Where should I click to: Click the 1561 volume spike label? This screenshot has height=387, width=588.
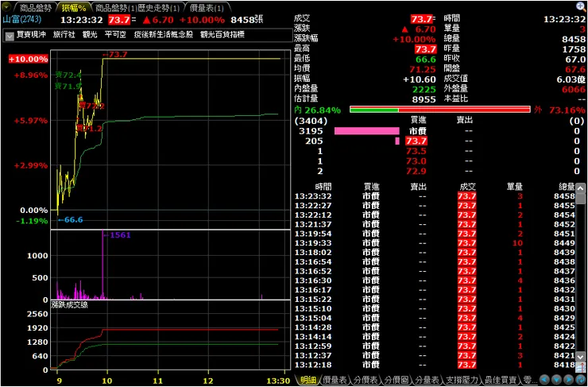point(117,235)
